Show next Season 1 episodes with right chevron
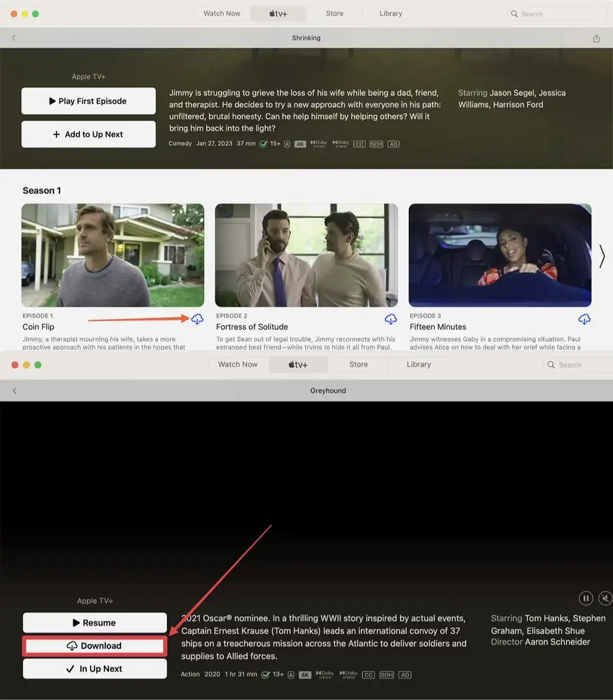This screenshot has height=700, width=613. pyautogui.click(x=602, y=256)
